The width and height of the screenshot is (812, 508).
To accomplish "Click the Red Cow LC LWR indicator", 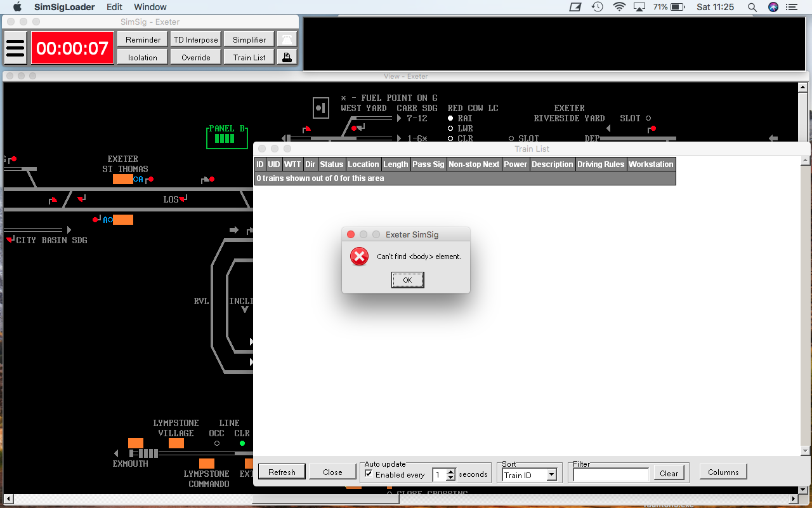I will pos(450,128).
